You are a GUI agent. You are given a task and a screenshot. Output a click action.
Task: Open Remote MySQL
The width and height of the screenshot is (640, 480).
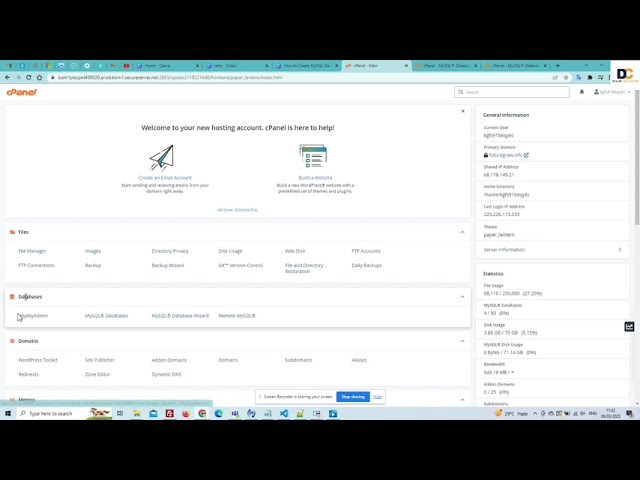point(237,316)
